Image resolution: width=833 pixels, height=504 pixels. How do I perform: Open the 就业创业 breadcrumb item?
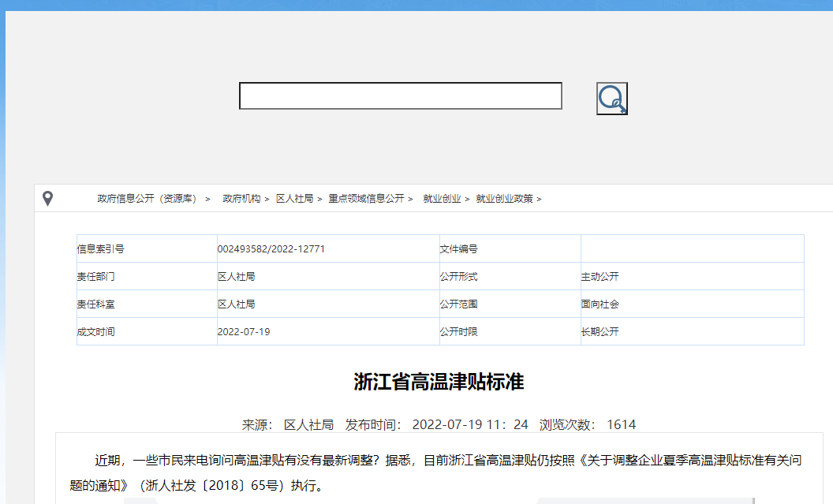442,199
